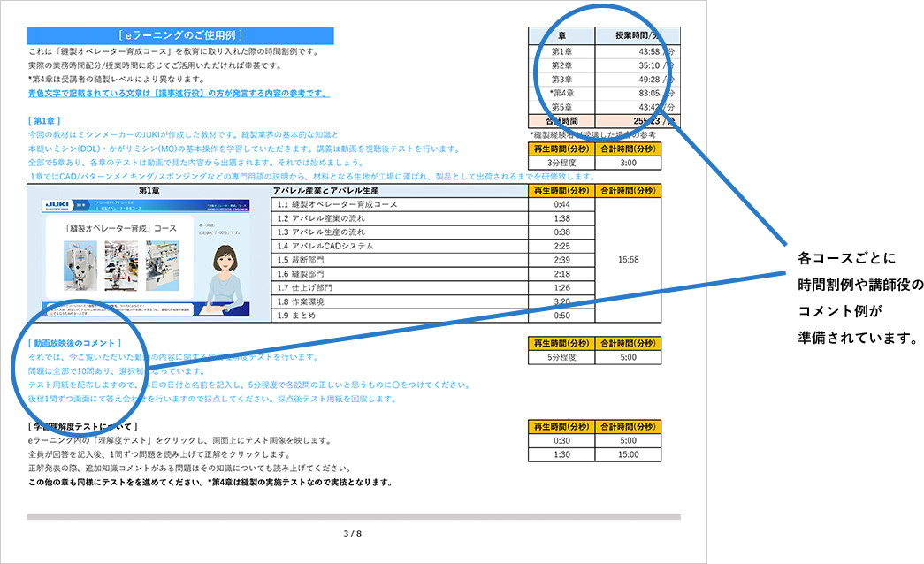Select row '1.2 アパレル産業の流れ'
Viewport: 924px width, 564px height.
click(400, 218)
